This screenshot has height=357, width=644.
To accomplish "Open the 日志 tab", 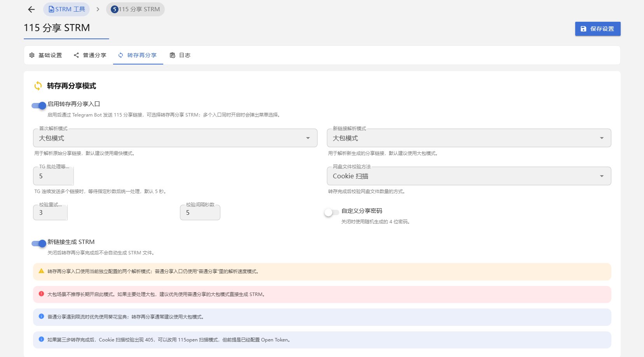I will pyautogui.click(x=180, y=55).
